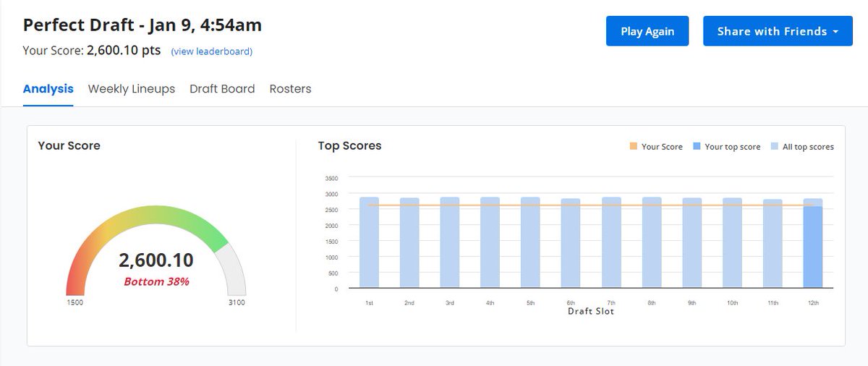Click the 2nd draft slot bar

coord(409,243)
